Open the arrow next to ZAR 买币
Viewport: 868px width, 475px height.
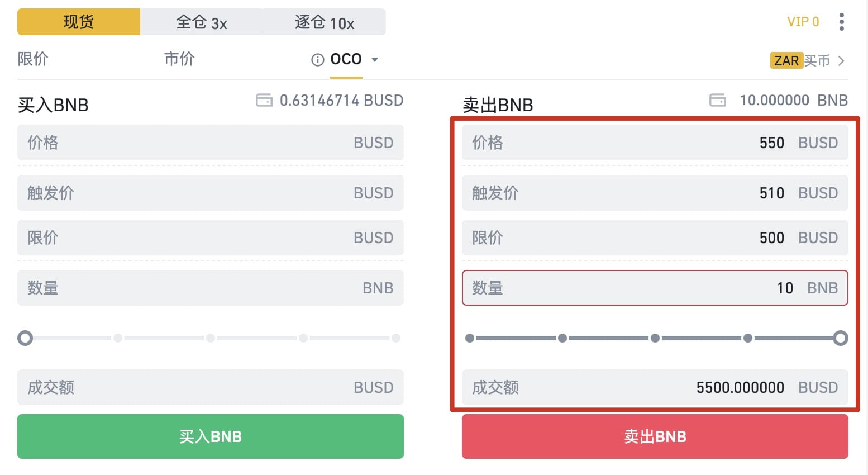pyautogui.click(x=841, y=60)
